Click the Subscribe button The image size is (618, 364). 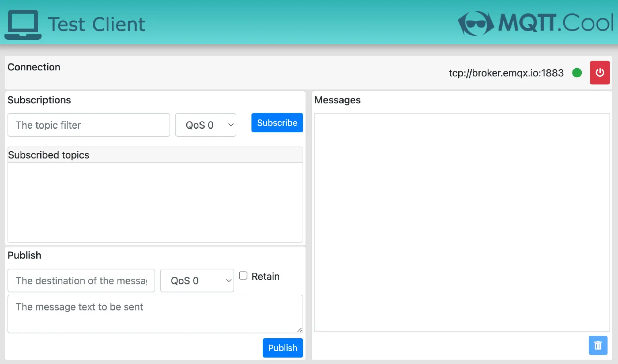[277, 123]
